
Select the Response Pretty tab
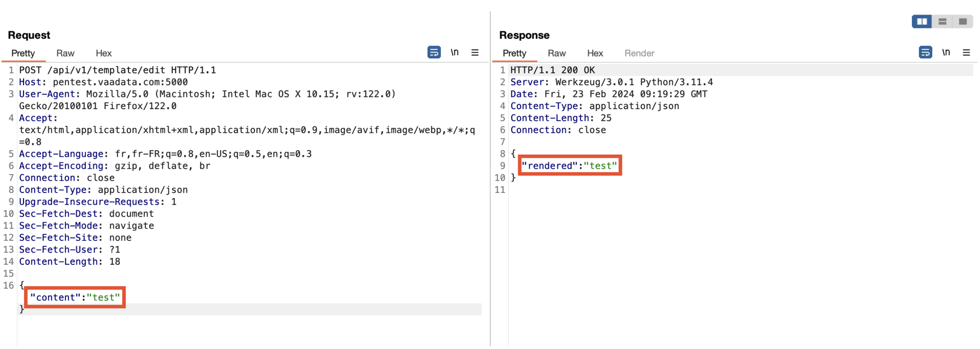[x=514, y=53]
